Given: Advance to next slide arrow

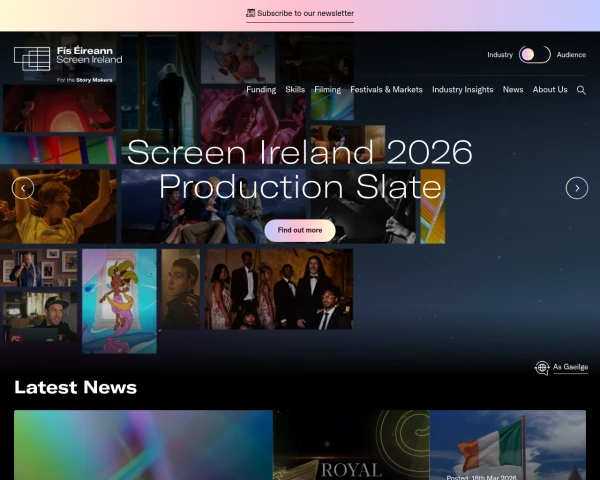Looking at the screenshot, I should coord(577,188).
